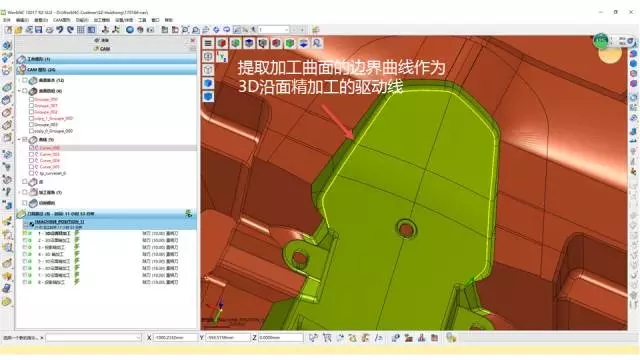
Task: Tick the Groupe_001 checkbox
Action: tap(31, 105)
